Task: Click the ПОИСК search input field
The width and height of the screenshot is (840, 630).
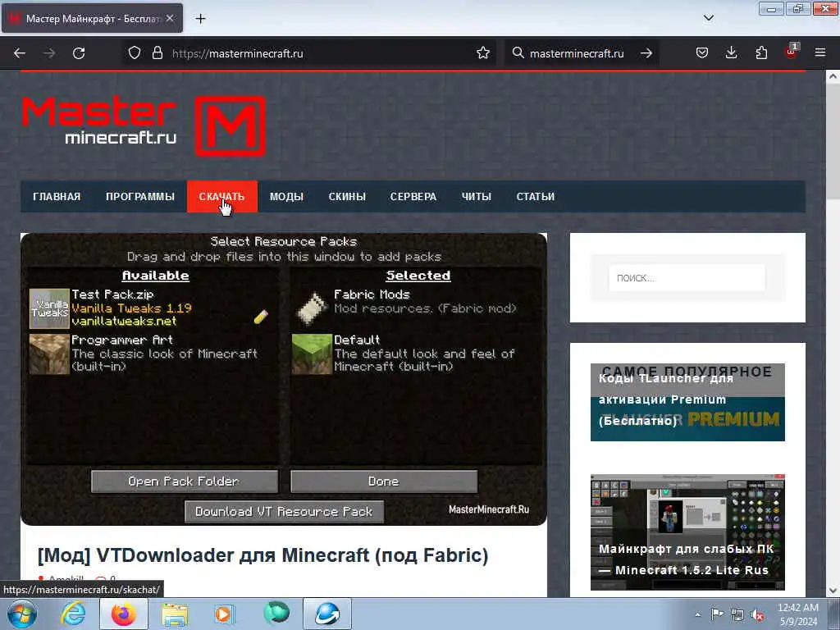Action: pyautogui.click(x=687, y=278)
